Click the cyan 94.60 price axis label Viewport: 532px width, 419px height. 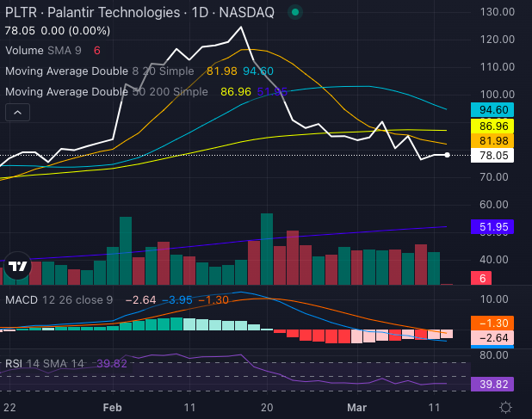tap(494, 109)
